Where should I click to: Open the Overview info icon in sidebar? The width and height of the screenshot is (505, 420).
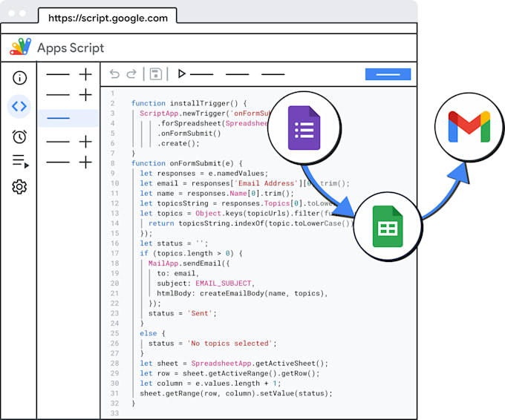(x=19, y=78)
